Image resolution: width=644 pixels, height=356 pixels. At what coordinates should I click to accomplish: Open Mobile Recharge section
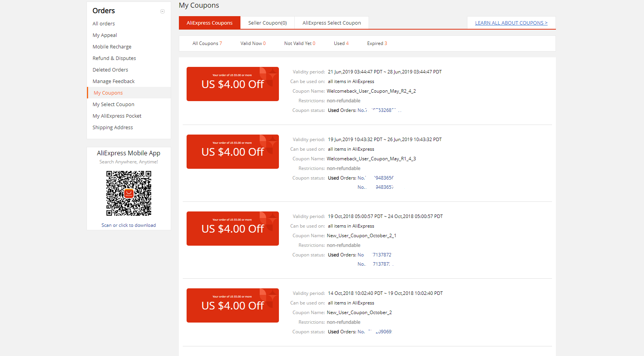point(112,47)
